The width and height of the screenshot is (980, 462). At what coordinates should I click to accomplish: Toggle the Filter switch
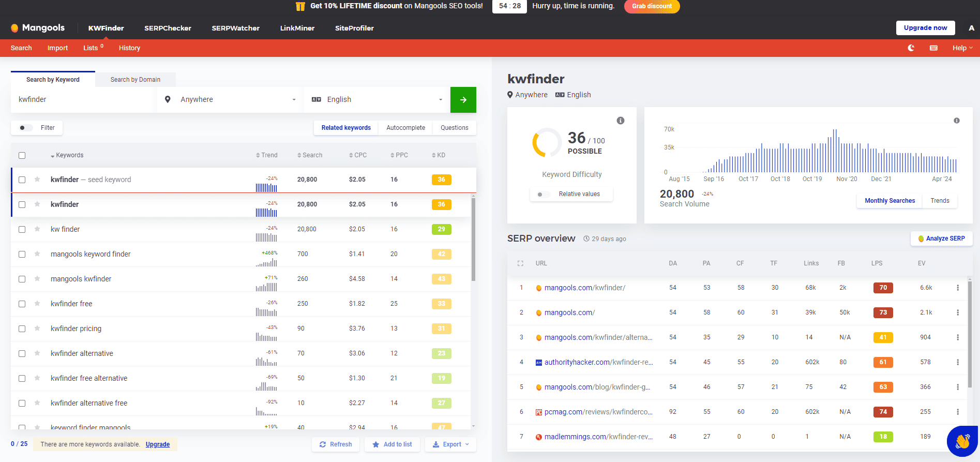pos(25,128)
